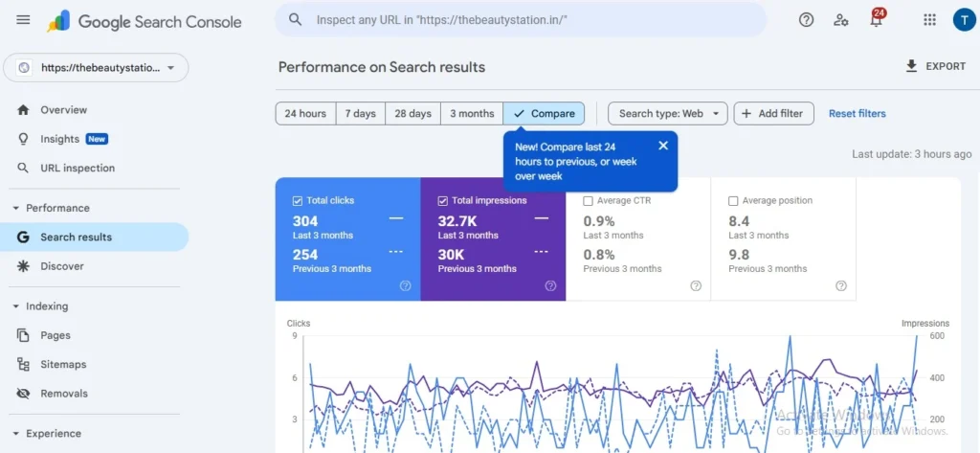Click the Export download icon
The height and width of the screenshot is (453, 980).
(x=911, y=66)
